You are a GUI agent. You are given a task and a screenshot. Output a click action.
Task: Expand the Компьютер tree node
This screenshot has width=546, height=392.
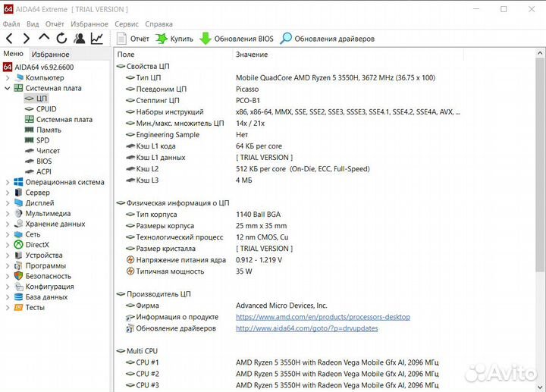[x=8, y=77]
